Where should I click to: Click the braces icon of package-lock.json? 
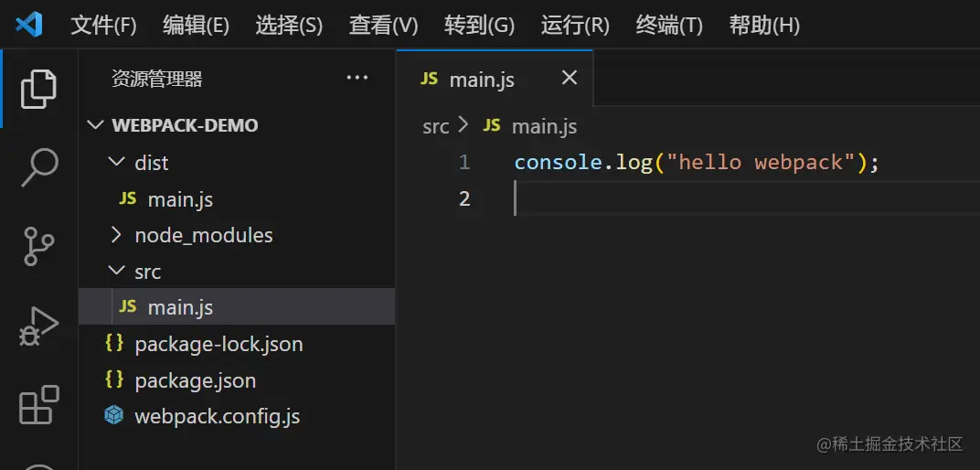point(113,343)
